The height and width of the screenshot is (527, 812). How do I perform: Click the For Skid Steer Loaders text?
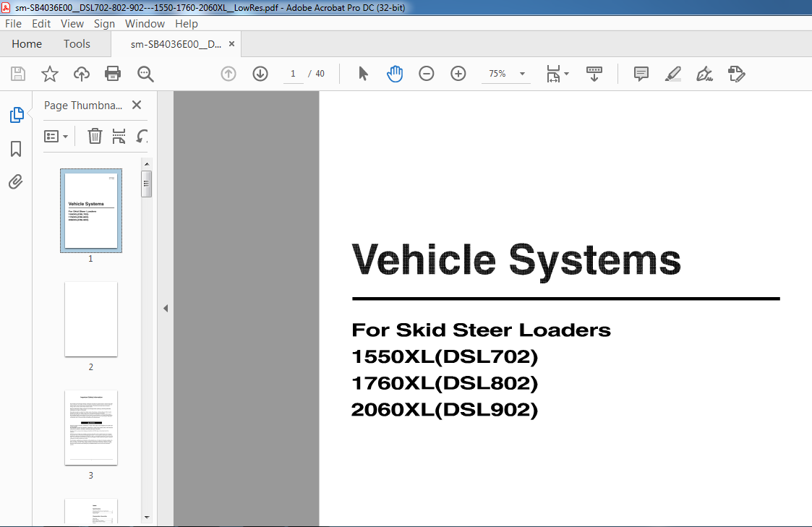tap(481, 330)
